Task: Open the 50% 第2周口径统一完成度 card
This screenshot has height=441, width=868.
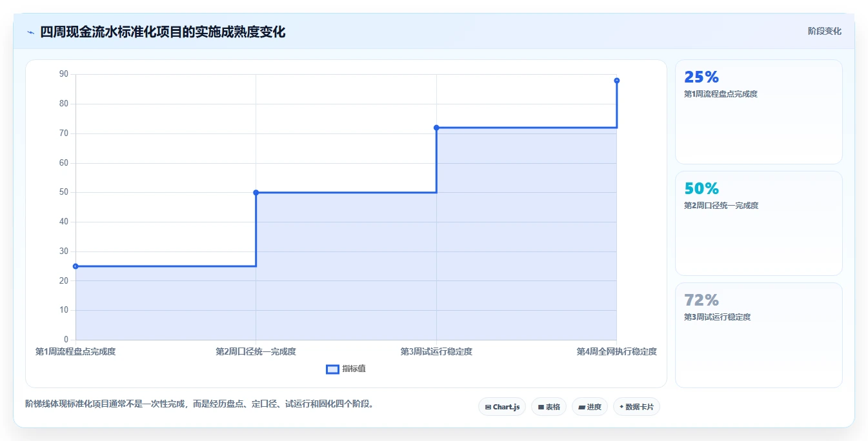Action: [x=759, y=224]
